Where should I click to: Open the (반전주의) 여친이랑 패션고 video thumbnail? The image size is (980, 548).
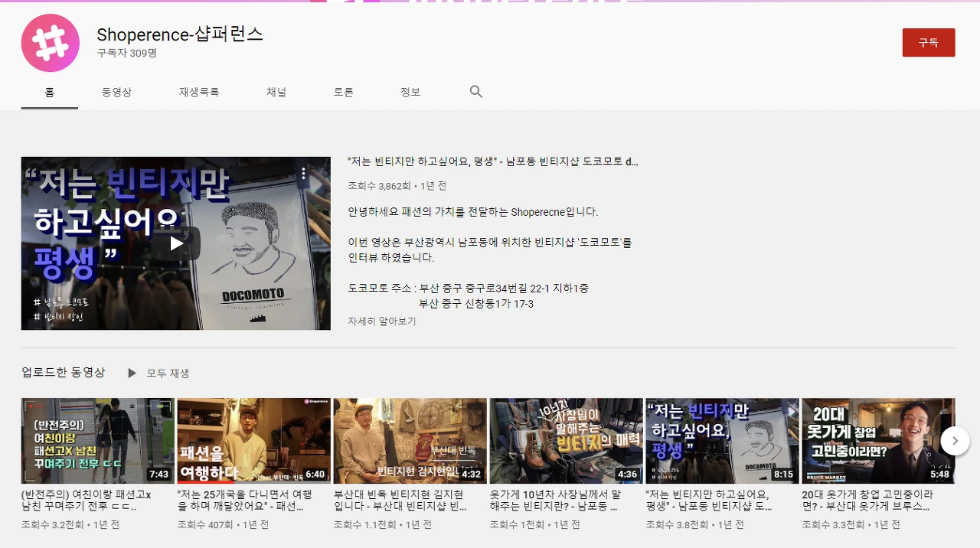(98, 441)
